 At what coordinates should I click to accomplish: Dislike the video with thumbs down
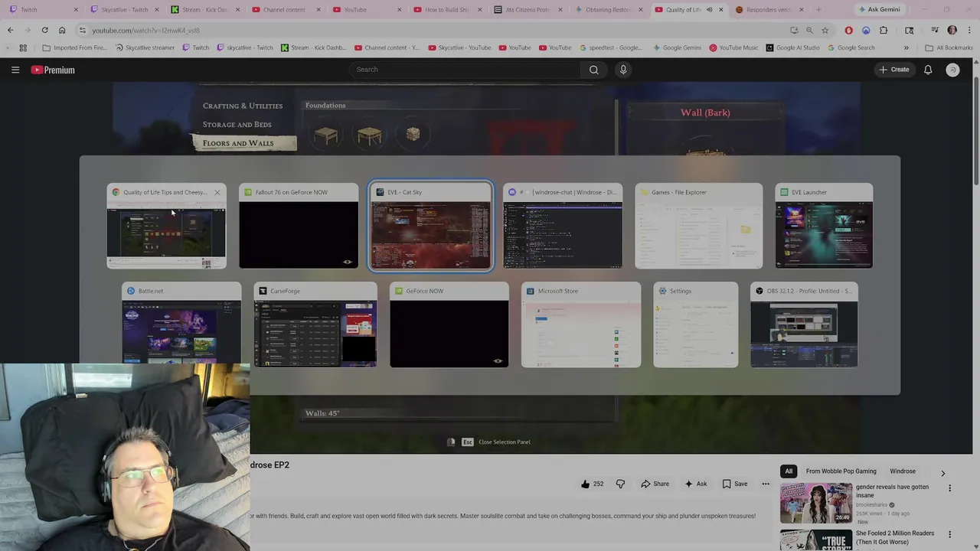click(620, 484)
